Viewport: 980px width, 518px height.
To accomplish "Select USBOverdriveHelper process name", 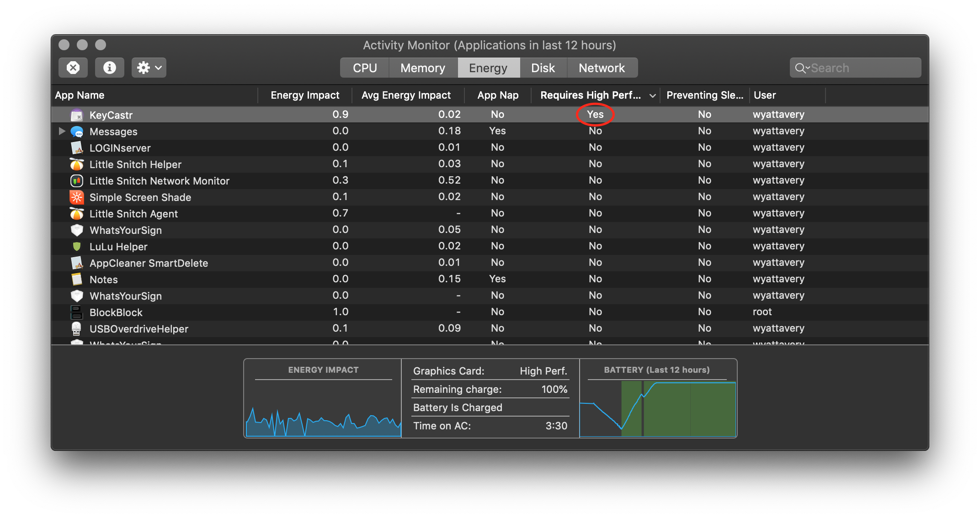I will pos(139,329).
